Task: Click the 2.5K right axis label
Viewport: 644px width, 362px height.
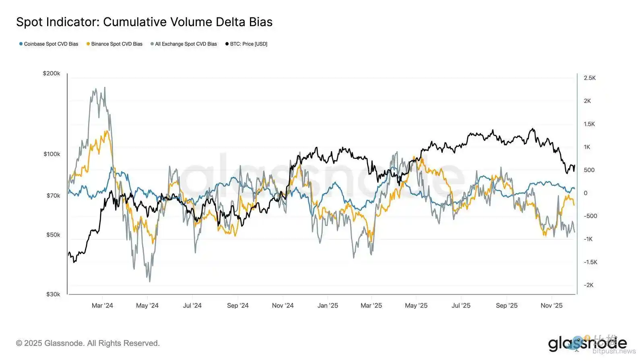Action: click(x=590, y=78)
